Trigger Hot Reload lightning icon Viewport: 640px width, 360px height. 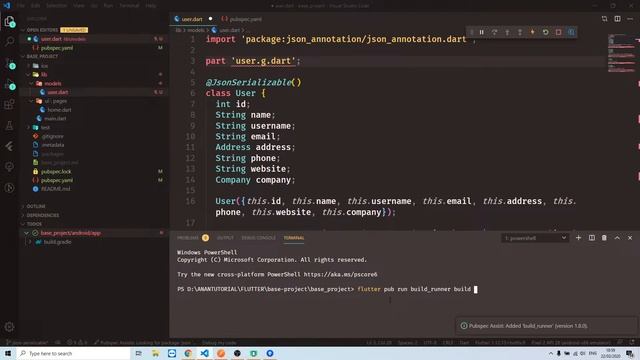(533, 32)
